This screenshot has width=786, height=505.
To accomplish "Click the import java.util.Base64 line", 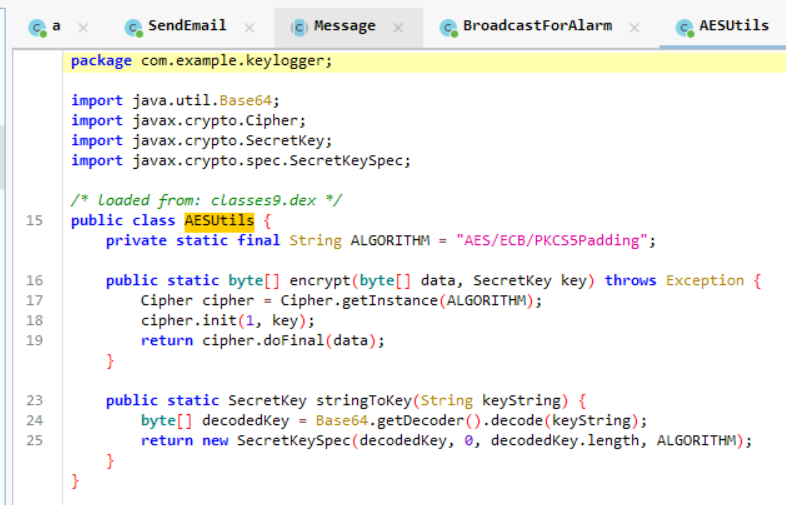I will click(x=175, y=101).
